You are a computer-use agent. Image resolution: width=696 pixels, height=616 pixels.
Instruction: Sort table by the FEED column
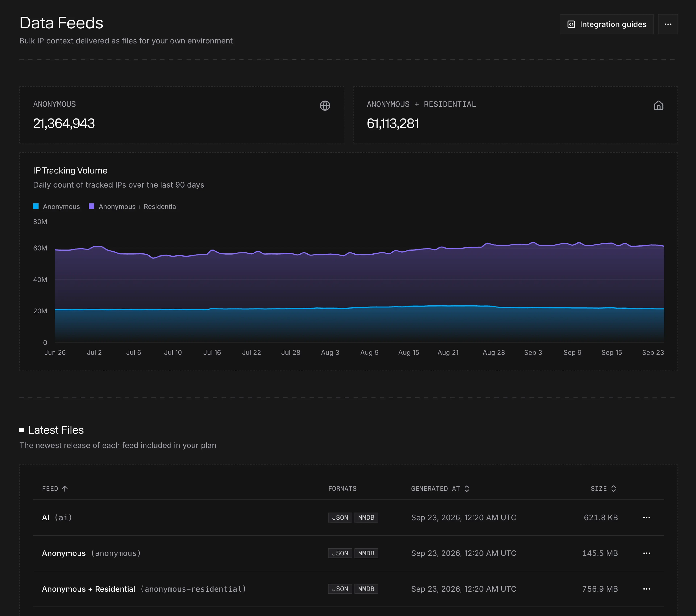point(55,488)
